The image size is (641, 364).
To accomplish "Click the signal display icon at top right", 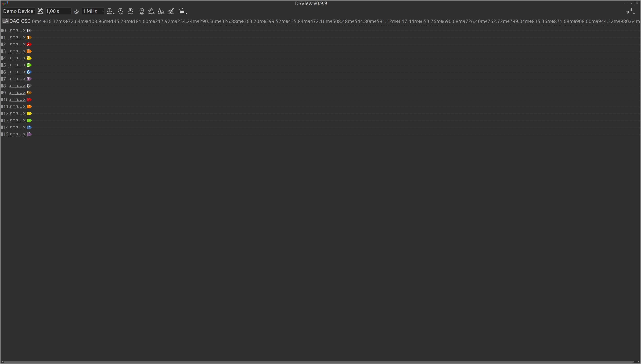I will [630, 11].
